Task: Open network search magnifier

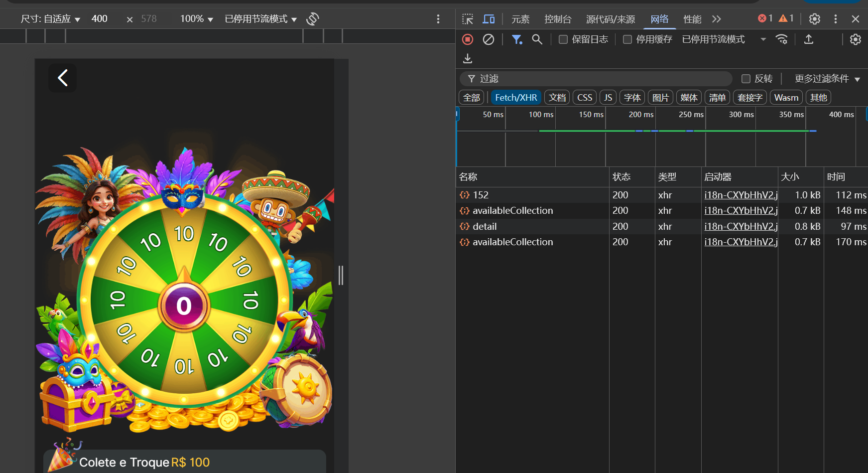Action: point(537,39)
